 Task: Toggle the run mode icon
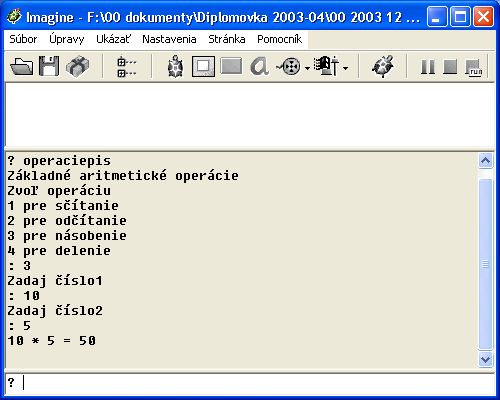click(x=473, y=68)
